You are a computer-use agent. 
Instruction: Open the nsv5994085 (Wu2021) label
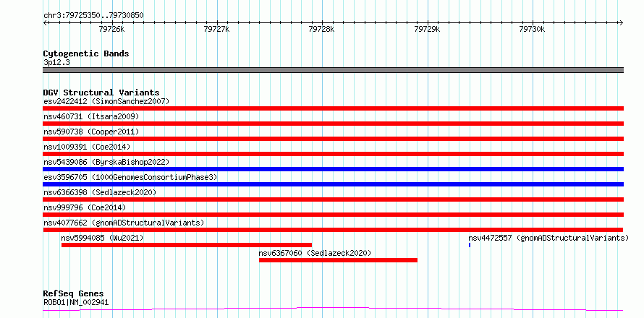click(102, 238)
